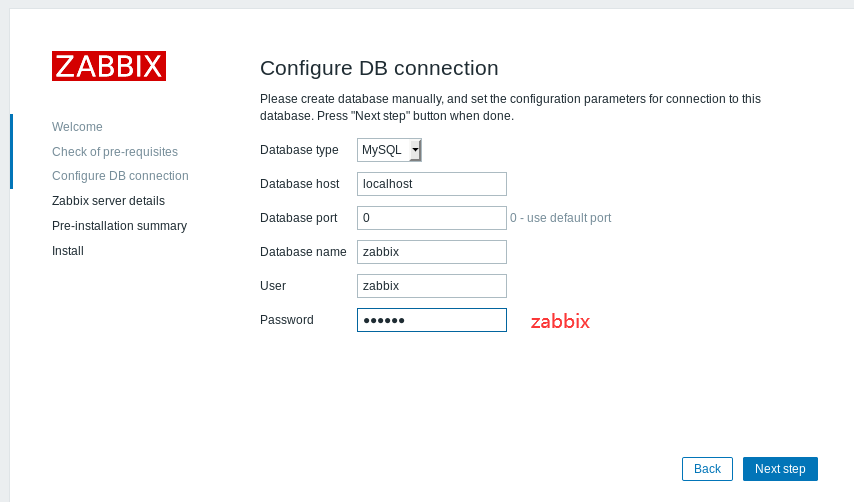
Task: Select the Install step in sidebar
Action: pyautogui.click(x=68, y=251)
